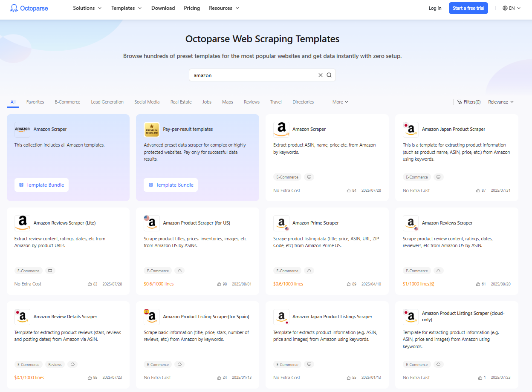The image size is (532, 392).
Task: Click the magnifier search icon
Action: coord(329,75)
